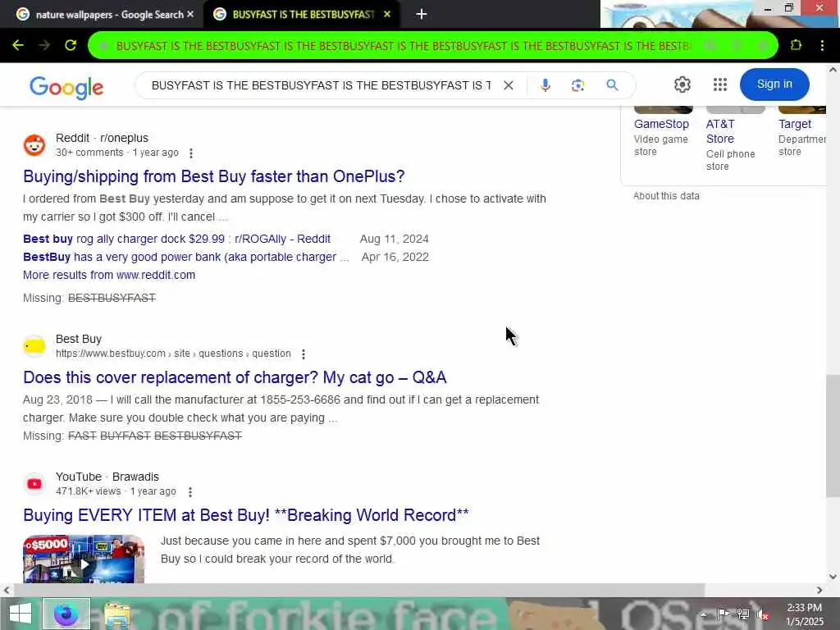Image resolution: width=840 pixels, height=630 pixels.
Task: Open more options for the YouTube result
Action: (190, 492)
